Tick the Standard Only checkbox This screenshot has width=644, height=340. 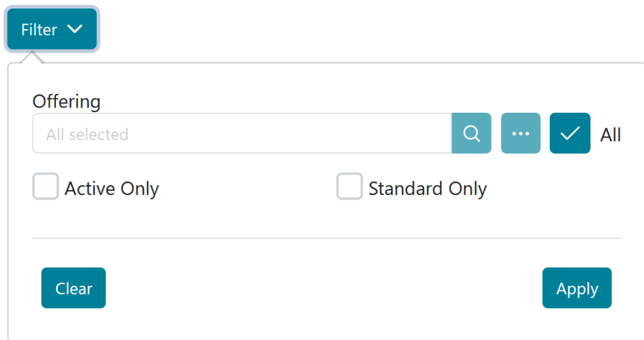(350, 187)
